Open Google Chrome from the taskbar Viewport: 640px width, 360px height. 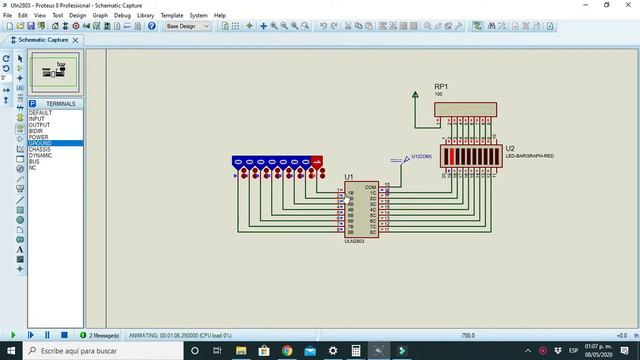287,351
